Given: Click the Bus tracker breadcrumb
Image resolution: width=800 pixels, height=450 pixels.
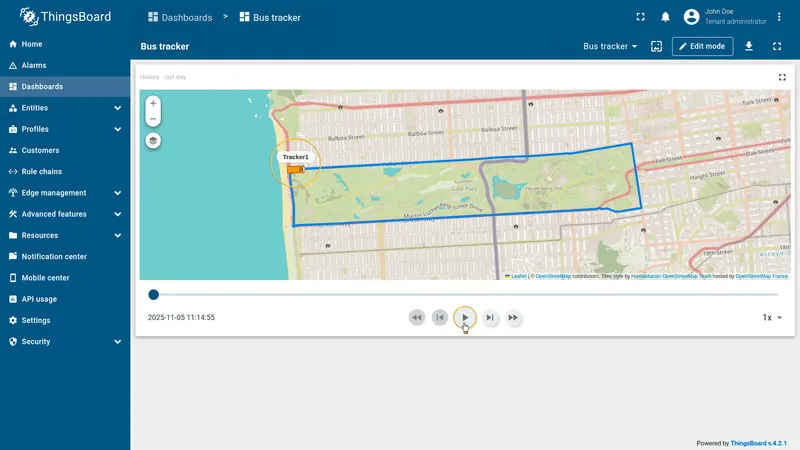Looking at the screenshot, I should [x=270, y=17].
